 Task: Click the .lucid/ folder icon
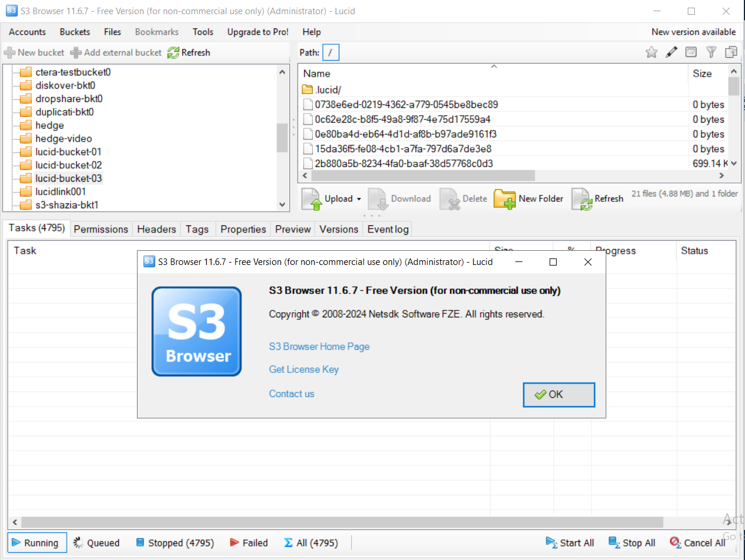click(307, 90)
